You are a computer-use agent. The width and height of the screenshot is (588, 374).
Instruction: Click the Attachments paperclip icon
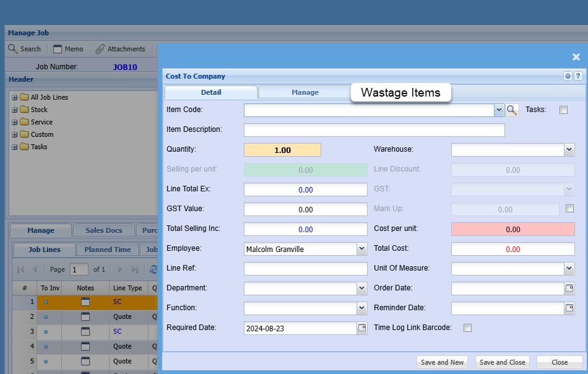[100, 49]
